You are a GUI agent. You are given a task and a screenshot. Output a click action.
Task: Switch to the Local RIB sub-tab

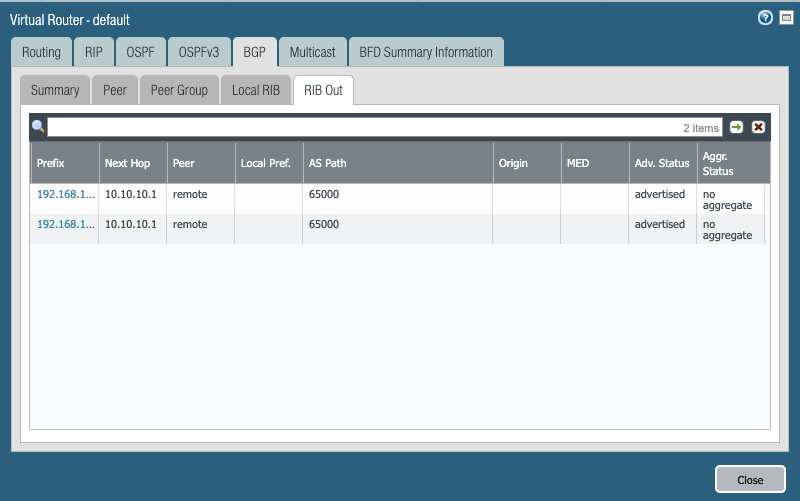256,90
